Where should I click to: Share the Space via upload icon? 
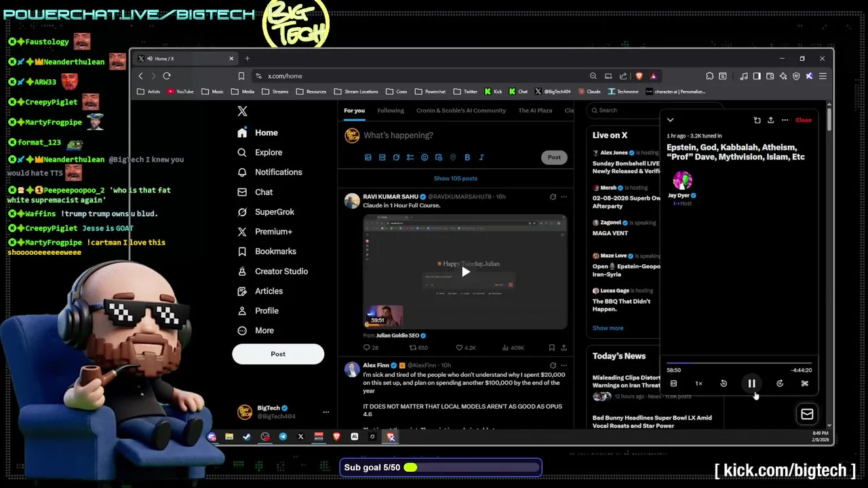[x=770, y=120]
